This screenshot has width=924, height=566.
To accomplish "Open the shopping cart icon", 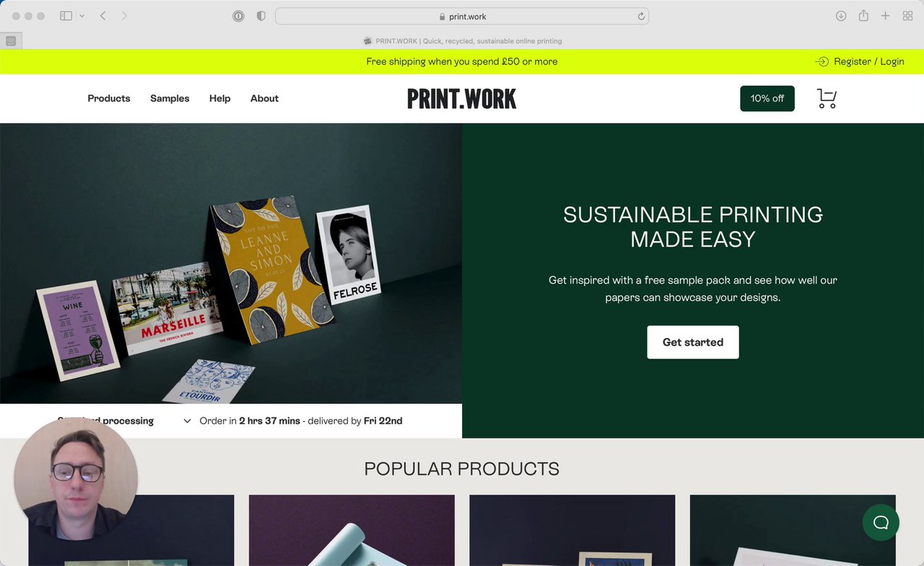I will tap(827, 99).
